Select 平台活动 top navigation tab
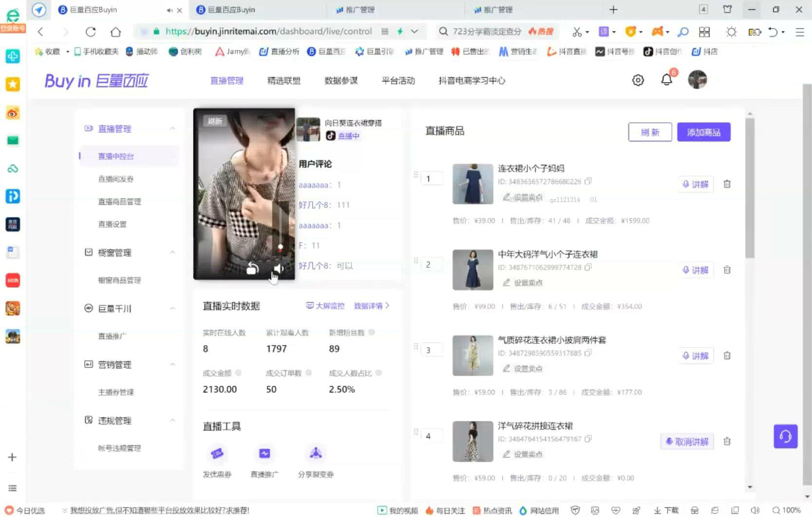Image resolution: width=812 pixels, height=517 pixels. tap(398, 80)
